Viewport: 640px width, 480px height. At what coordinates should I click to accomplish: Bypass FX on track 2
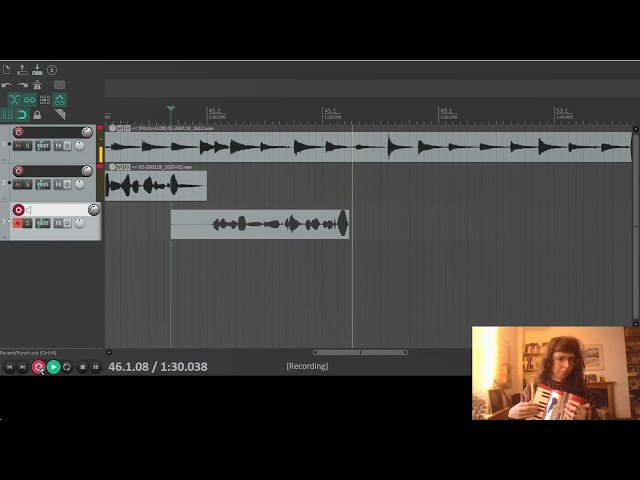tap(67, 184)
